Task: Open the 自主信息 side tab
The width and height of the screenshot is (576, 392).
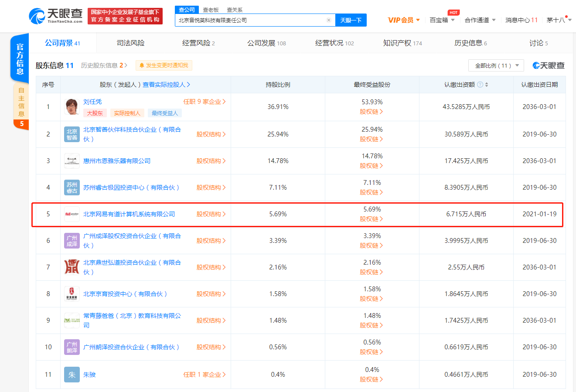Action: (x=21, y=106)
